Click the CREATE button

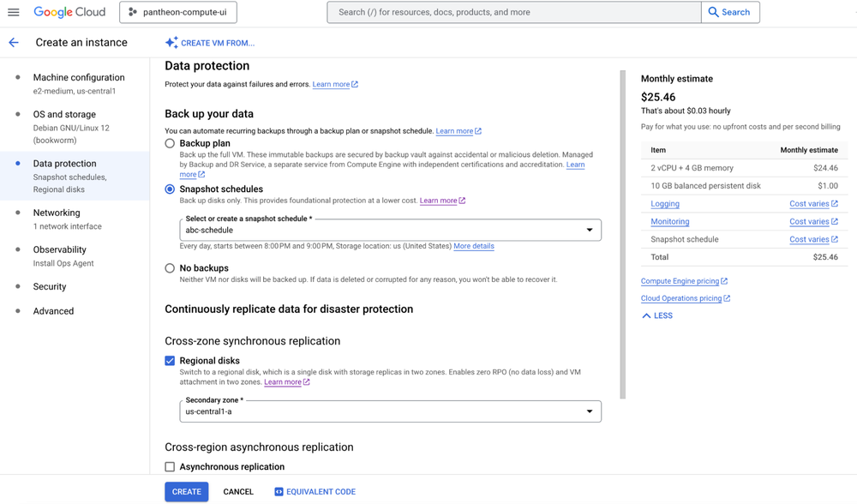pyautogui.click(x=186, y=491)
